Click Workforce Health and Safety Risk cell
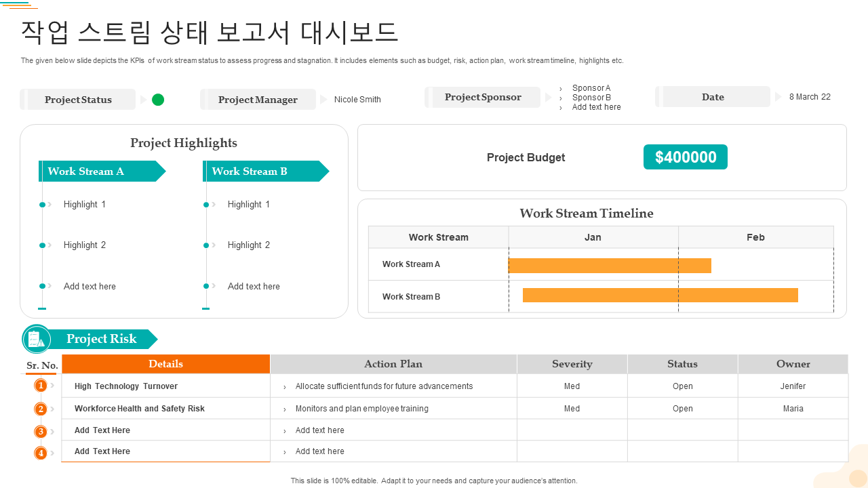Viewport: 868px width, 488px height. tap(166, 409)
